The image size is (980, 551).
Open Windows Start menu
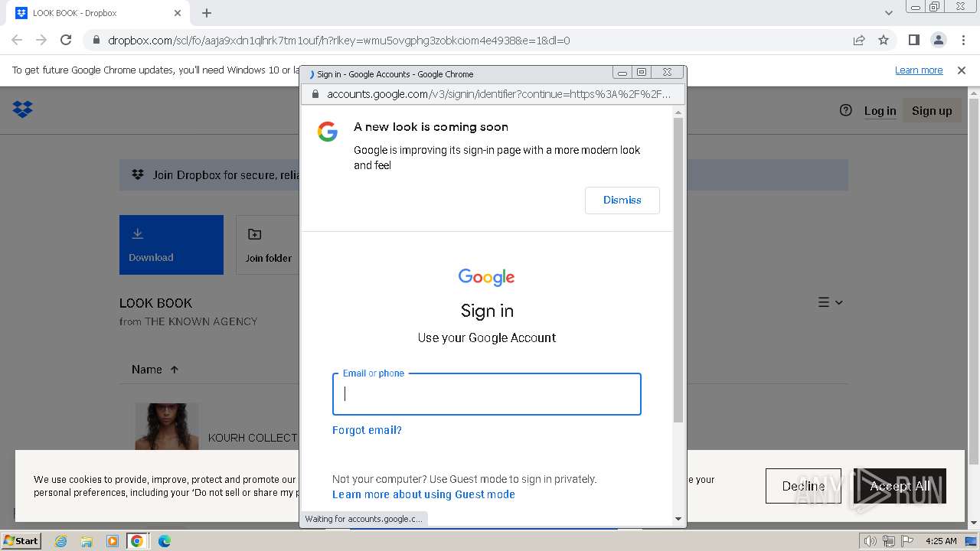point(21,540)
